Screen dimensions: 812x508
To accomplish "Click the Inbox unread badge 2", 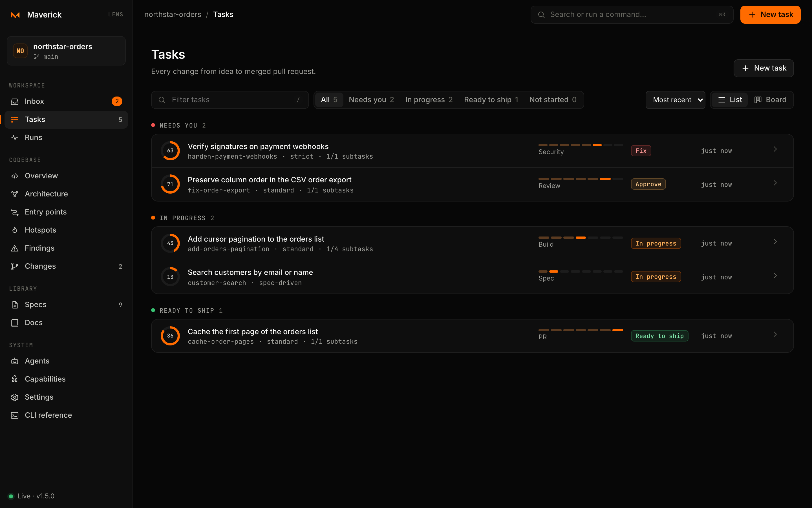I will 117,101.
